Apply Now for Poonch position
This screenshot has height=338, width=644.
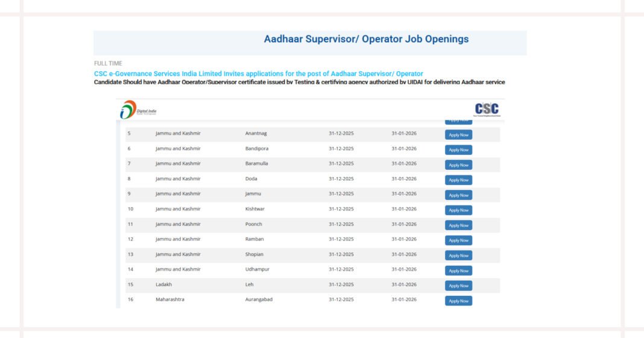click(x=458, y=225)
